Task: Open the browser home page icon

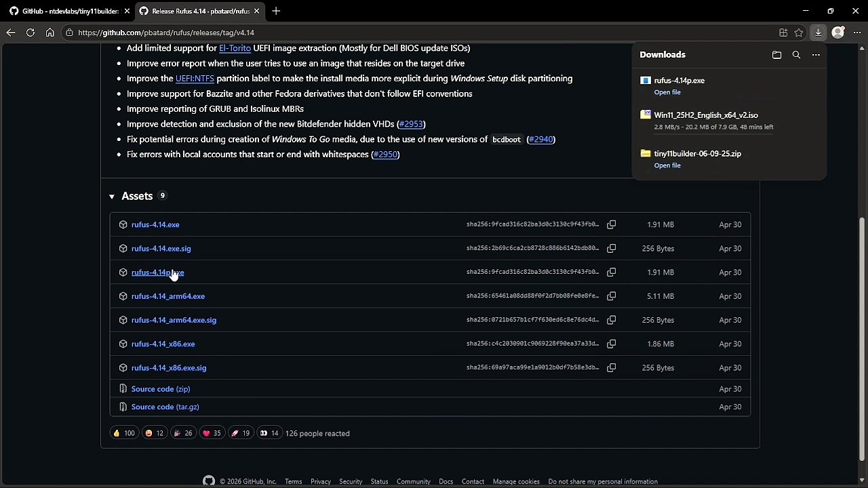Action: [x=50, y=33]
